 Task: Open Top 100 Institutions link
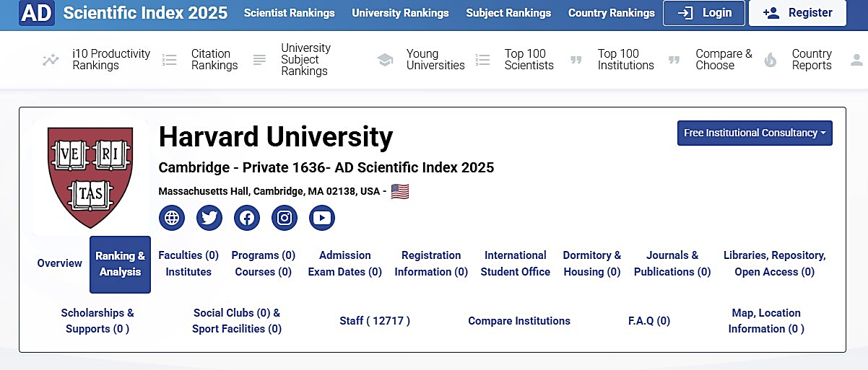tap(626, 60)
